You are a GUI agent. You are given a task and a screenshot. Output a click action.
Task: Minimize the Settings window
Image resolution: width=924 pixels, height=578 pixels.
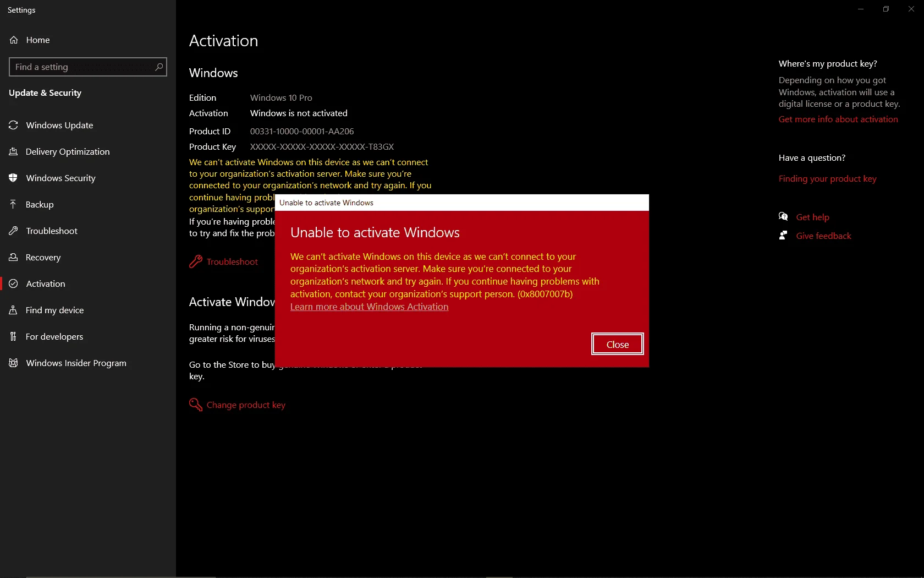(x=861, y=9)
